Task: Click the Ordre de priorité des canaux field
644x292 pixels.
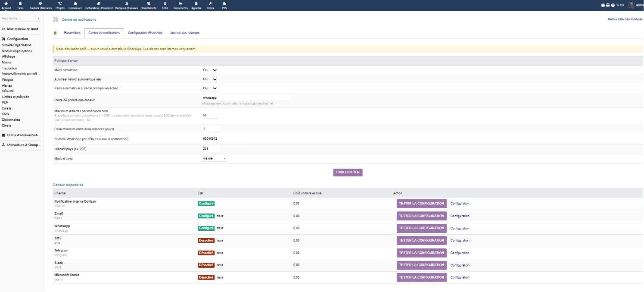Action: pyautogui.click(x=246, y=98)
